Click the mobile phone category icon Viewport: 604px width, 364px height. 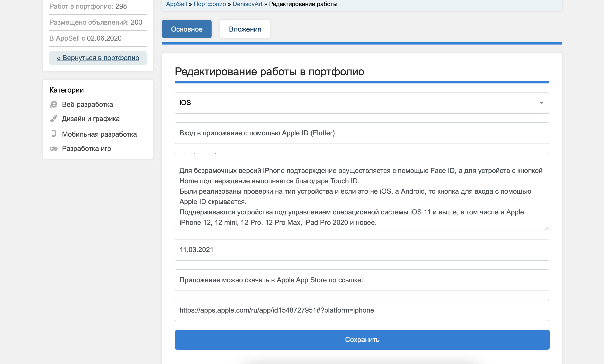click(x=54, y=134)
